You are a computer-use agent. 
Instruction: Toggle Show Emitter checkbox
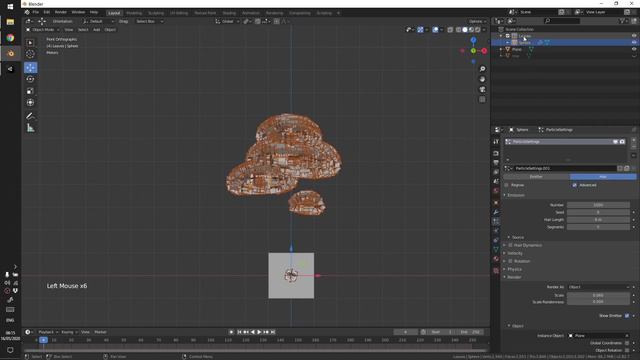tap(627, 316)
